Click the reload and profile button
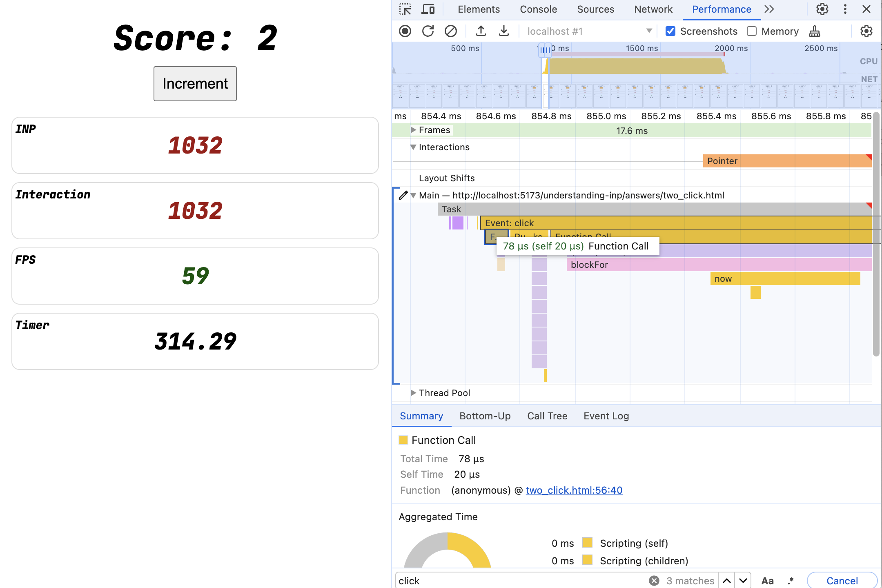 coord(427,31)
